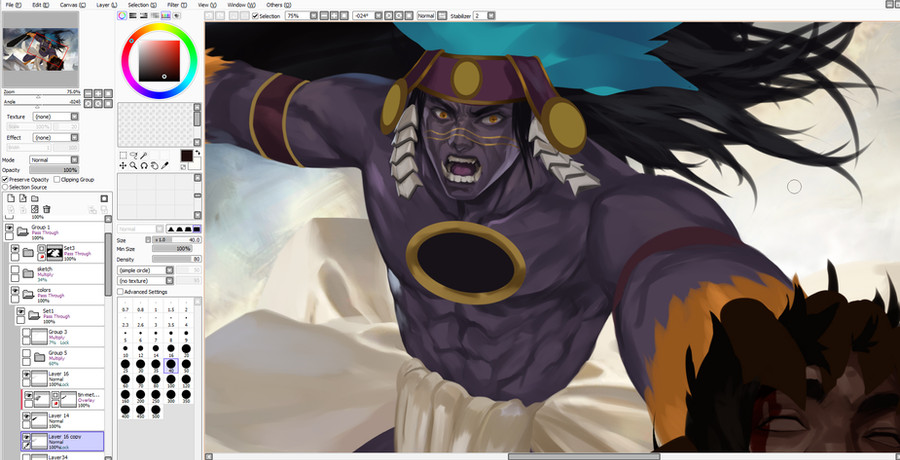Select the Hand pan tool
This screenshot has height=460, width=900.
coord(154,165)
